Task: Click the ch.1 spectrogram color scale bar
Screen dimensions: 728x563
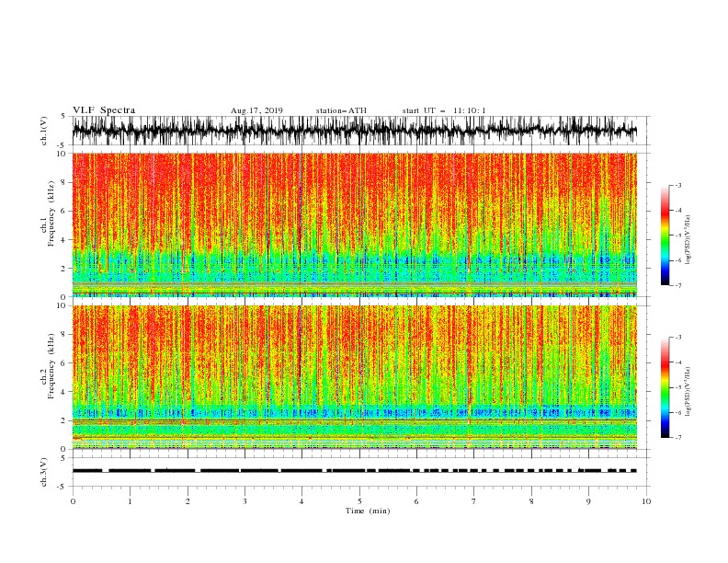Action: (x=665, y=236)
